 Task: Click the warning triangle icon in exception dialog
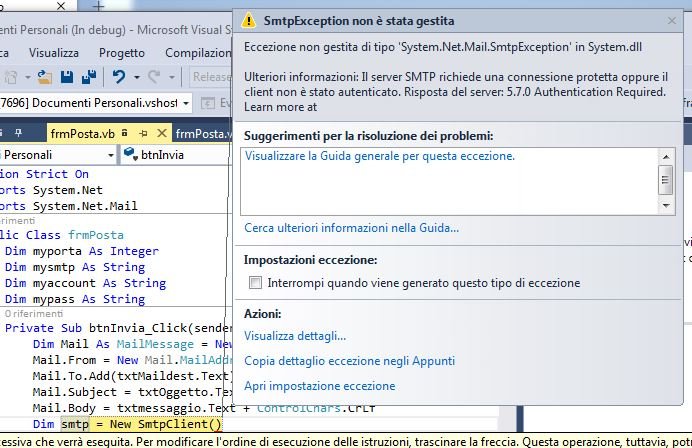pyautogui.click(x=248, y=20)
